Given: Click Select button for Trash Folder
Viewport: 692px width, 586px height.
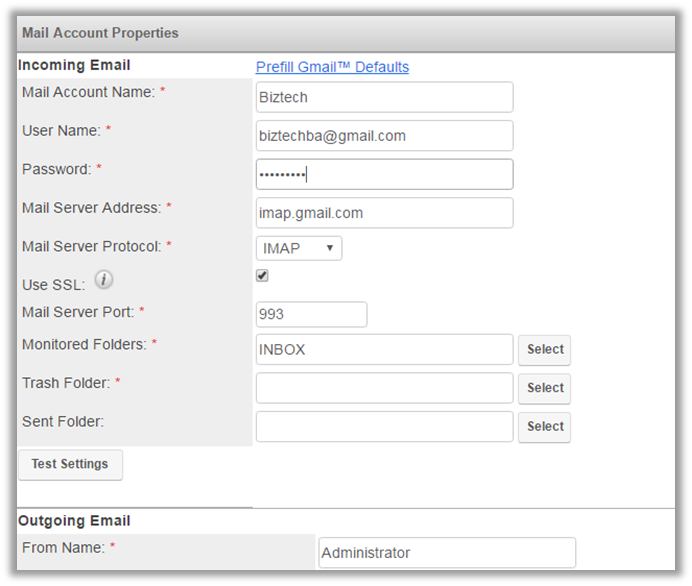Looking at the screenshot, I should coord(545,388).
